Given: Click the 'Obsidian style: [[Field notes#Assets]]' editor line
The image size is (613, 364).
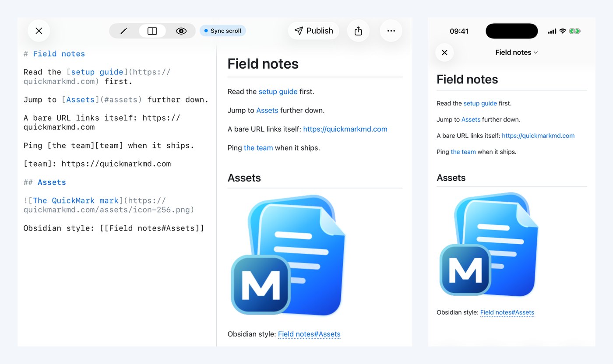Looking at the screenshot, I should point(114,228).
